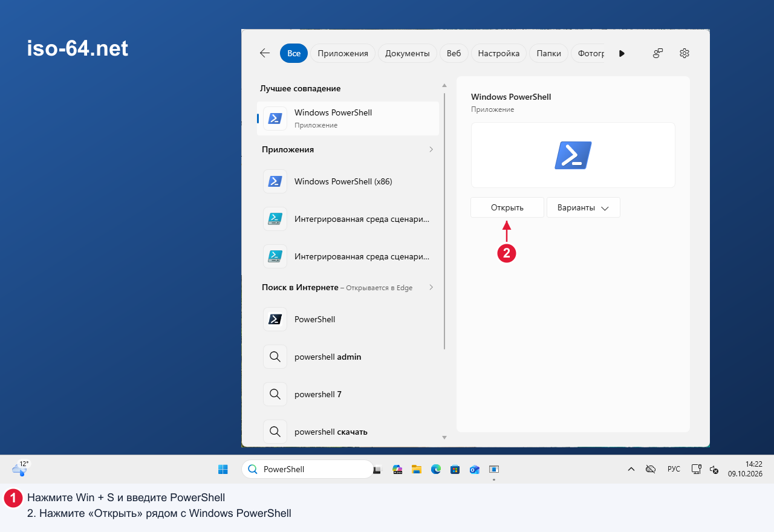
Task: Click the results list scrollbar down arrow
Action: coord(444,437)
